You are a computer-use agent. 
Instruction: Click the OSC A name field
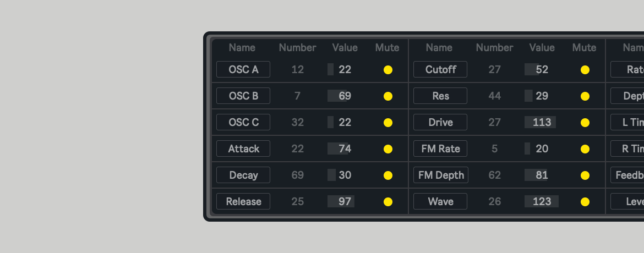coord(243,69)
